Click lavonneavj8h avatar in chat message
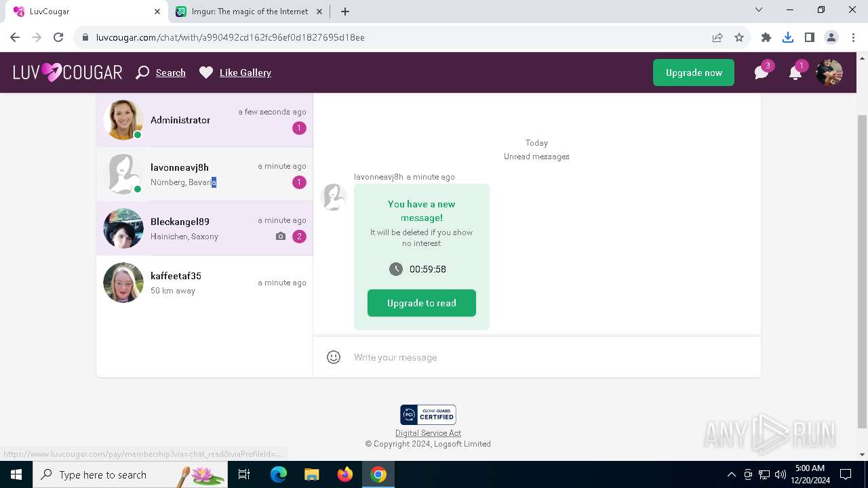Screen dimensions: 868x488 coord(334,197)
